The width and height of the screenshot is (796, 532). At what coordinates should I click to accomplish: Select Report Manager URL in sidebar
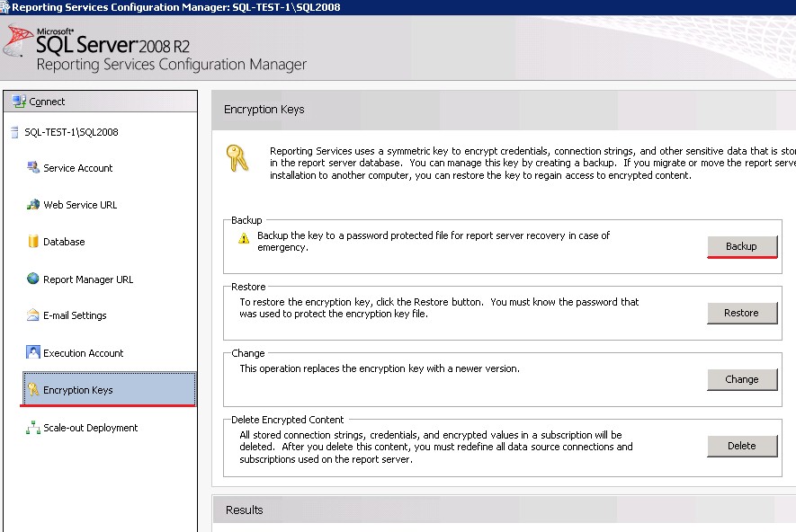88,279
